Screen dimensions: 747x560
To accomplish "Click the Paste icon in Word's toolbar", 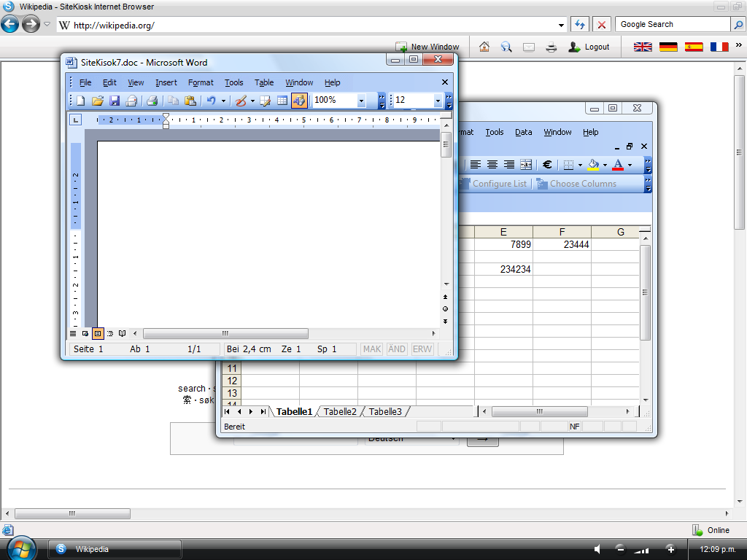I will [x=189, y=100].
